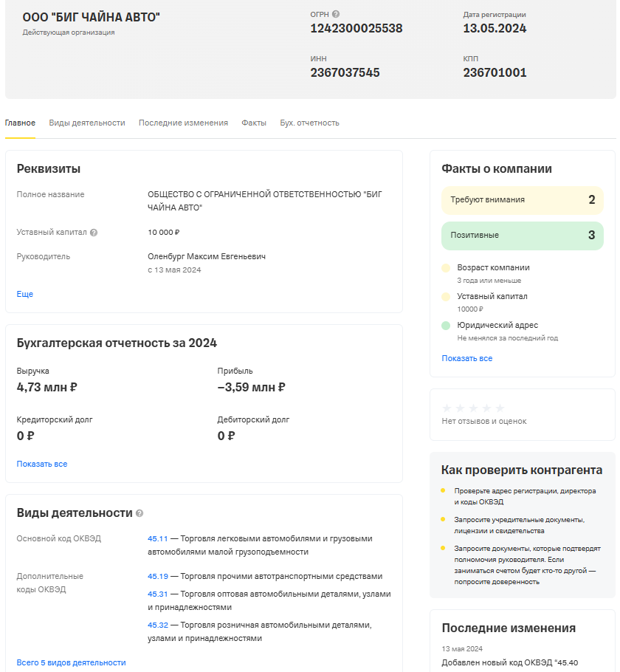Click Показать все under accounting report
The width and height of the screenshot is (620, 672).
click(x=42, y=464)
